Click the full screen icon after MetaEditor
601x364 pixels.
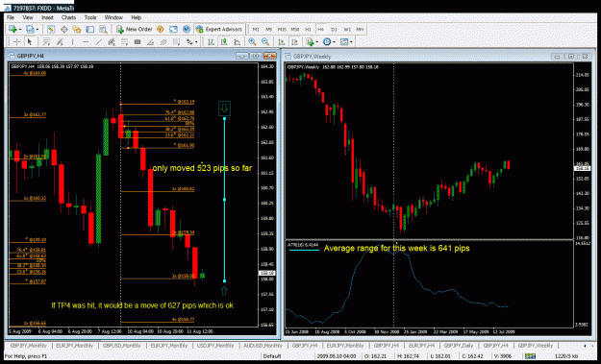173,29
